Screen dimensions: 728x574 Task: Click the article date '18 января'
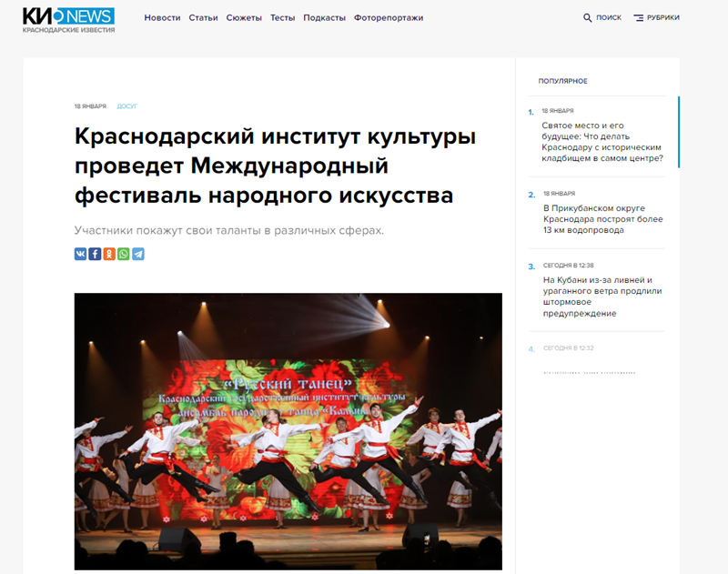click(x=90, y=106)
